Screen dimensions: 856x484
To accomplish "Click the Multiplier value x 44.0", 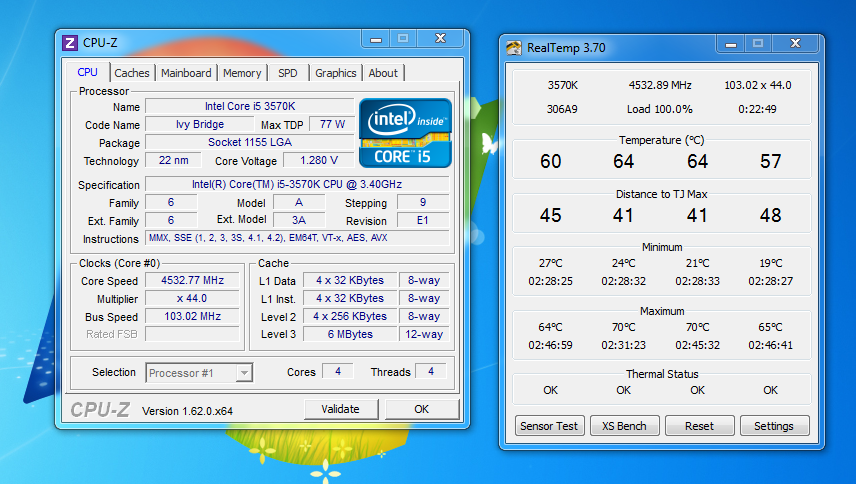I will point(192,298).
